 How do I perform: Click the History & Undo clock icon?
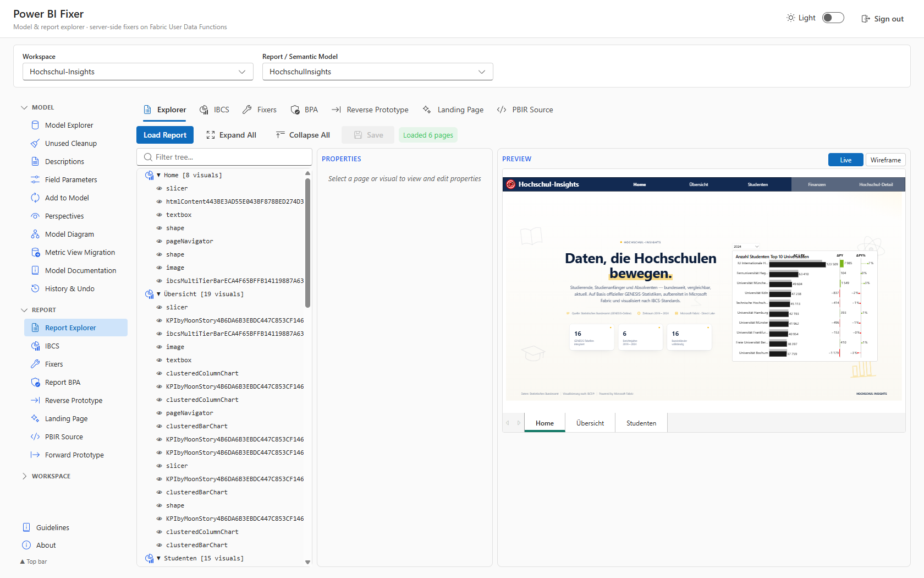tap(35, 288)
